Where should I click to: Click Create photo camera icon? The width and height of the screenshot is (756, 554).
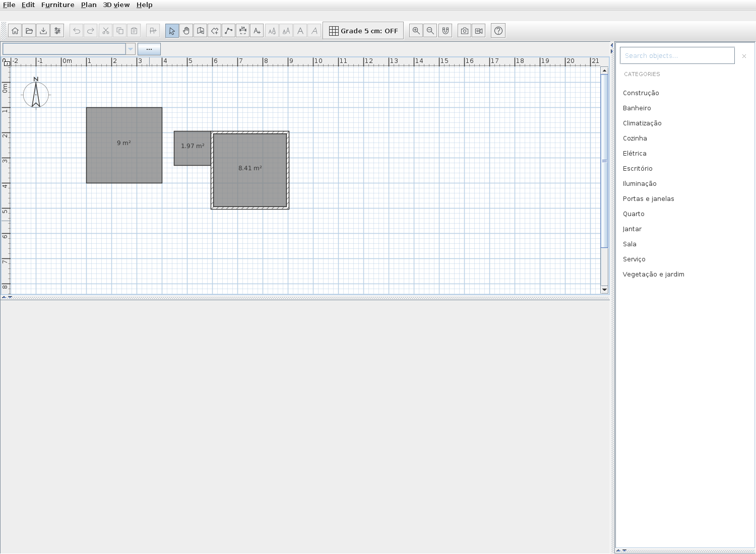point(465,31)
